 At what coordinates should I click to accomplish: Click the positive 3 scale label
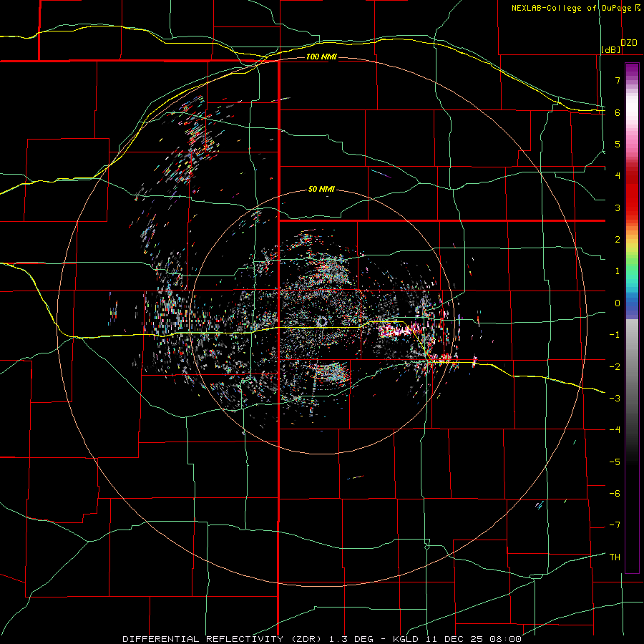(618, 208)
